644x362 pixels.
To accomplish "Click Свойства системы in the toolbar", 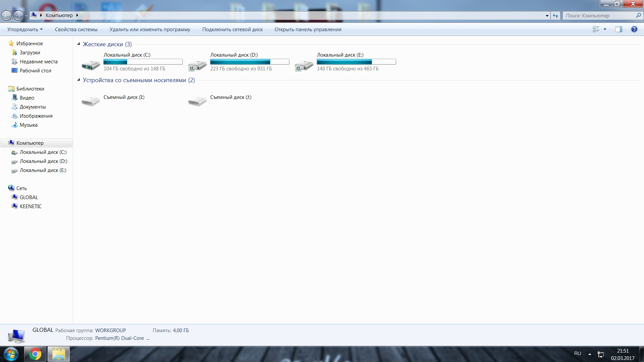I will click(76, 29).
